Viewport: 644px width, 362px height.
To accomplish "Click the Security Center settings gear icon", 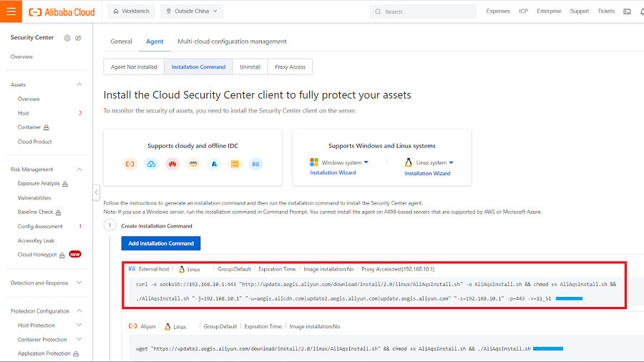I will click(67, 38).
